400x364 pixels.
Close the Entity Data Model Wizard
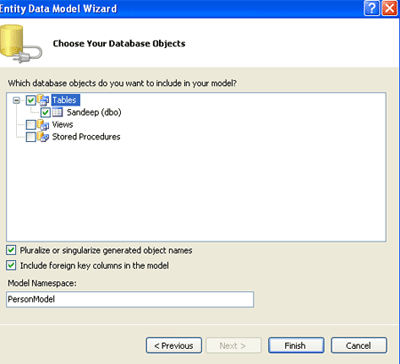(x=389, y=8)
